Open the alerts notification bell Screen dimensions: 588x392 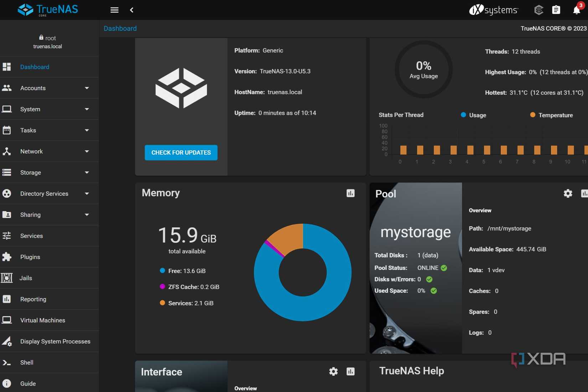pyautogui.click(x=576, y=10)
